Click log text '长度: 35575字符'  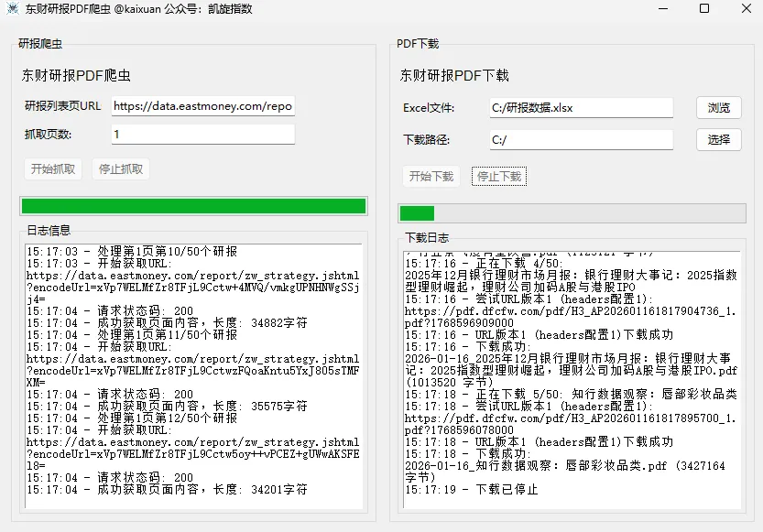point(260,406)
